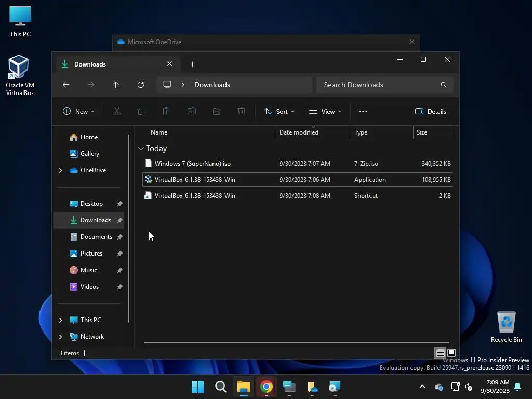Click the Paste clipboard icon
The height and width of the screenshot is (399, 532).
coord(167,111)
